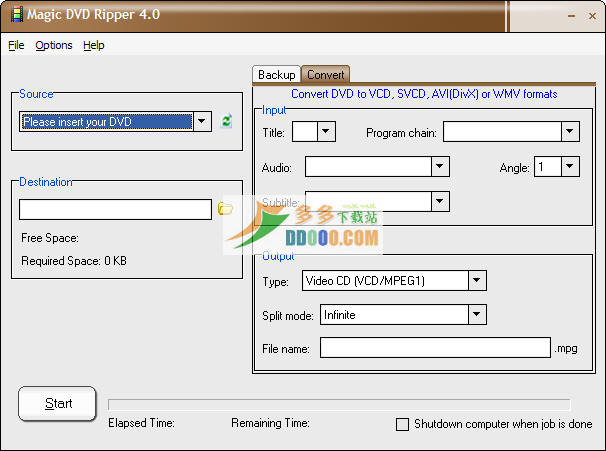Minimize the Magic DVD Ripper window
This screenshot has width=606, height=451.
coord(572,16)
